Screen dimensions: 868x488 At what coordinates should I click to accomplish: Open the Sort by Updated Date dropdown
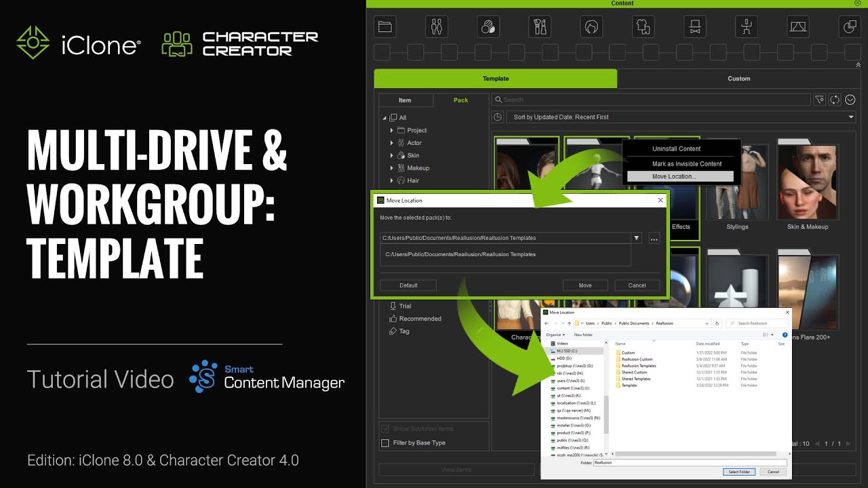681,117
